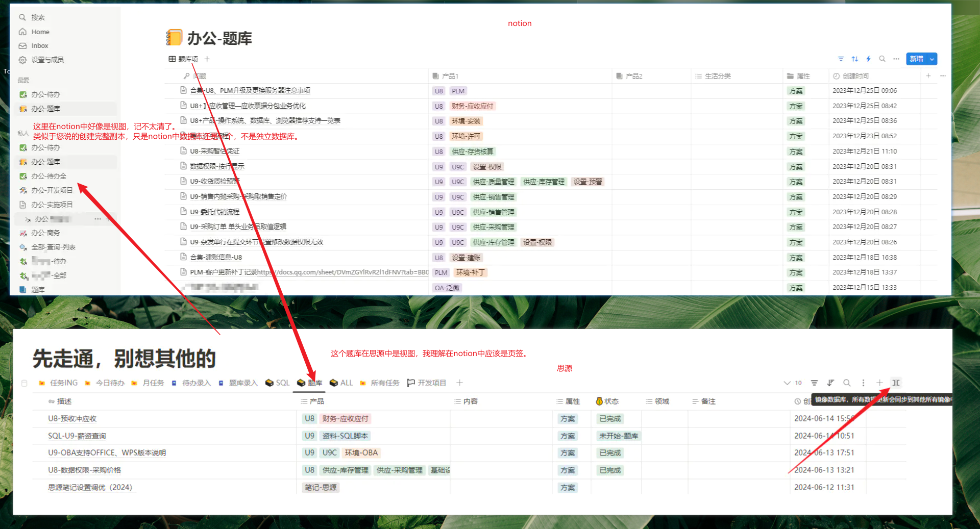Click the Notion sort arrows icon

click(x=855, y=59)
